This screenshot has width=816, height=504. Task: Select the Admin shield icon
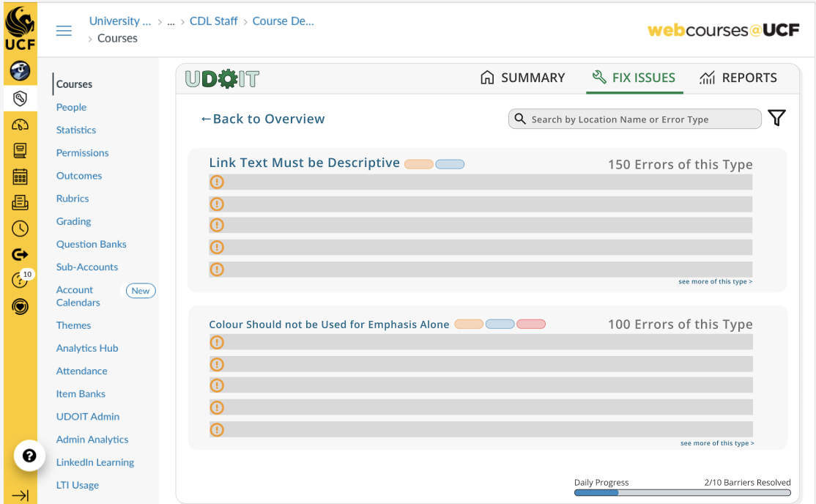[x=21, y=98]
